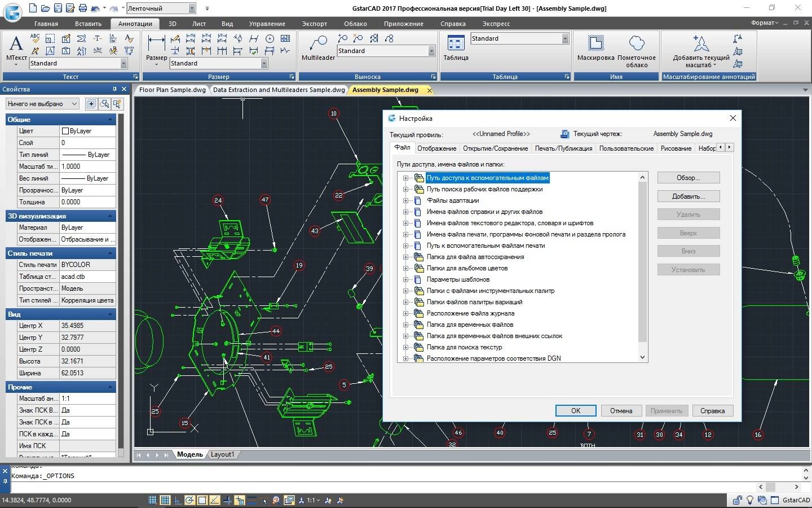
Task: Click OK in the Настройка dialog
Action: (x=576, y=411)
